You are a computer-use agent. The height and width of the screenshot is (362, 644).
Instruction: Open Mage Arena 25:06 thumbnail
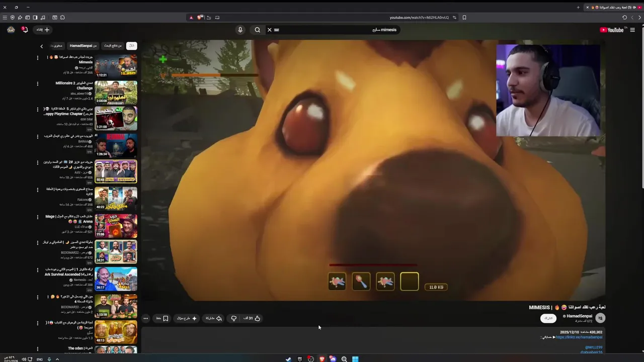click(x=116, y=226)
